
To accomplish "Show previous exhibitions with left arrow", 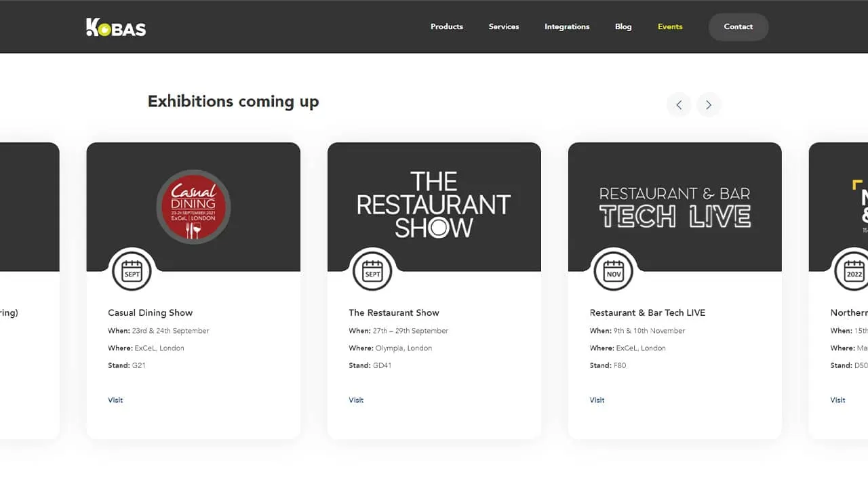I will 679,105.
